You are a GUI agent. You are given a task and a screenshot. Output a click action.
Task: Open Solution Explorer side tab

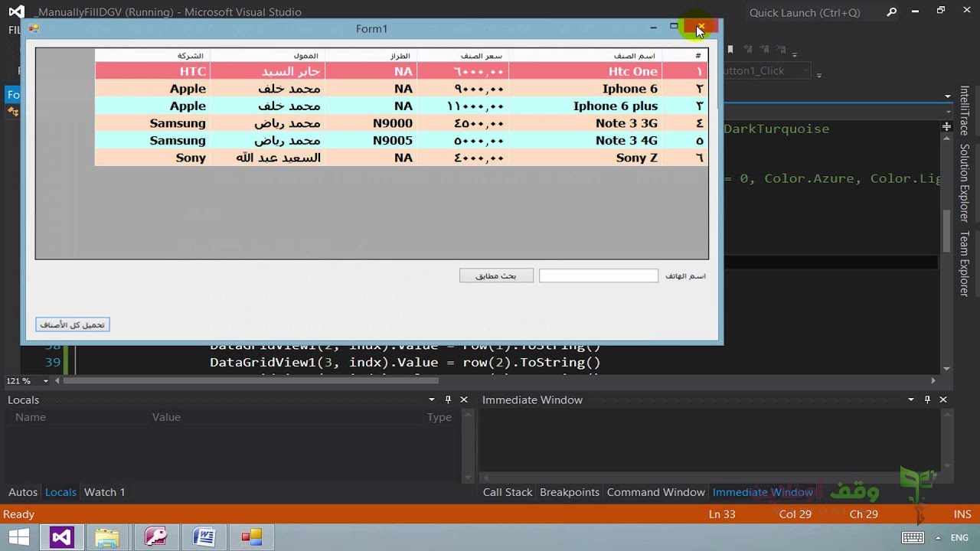[965, 183]
